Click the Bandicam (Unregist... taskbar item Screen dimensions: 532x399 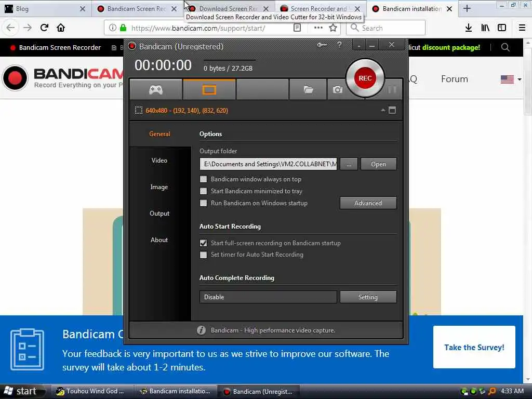click(x=259, y=391)
